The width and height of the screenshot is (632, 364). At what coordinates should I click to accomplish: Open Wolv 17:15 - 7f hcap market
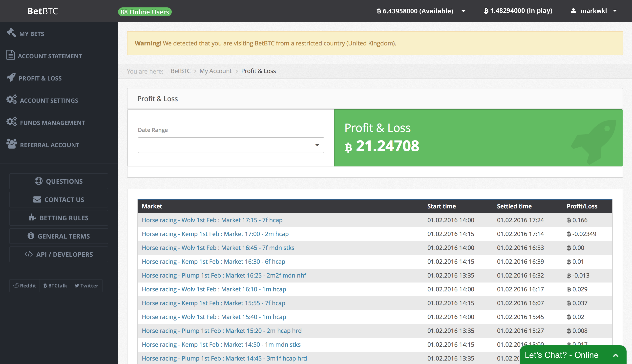click(212, 220)
